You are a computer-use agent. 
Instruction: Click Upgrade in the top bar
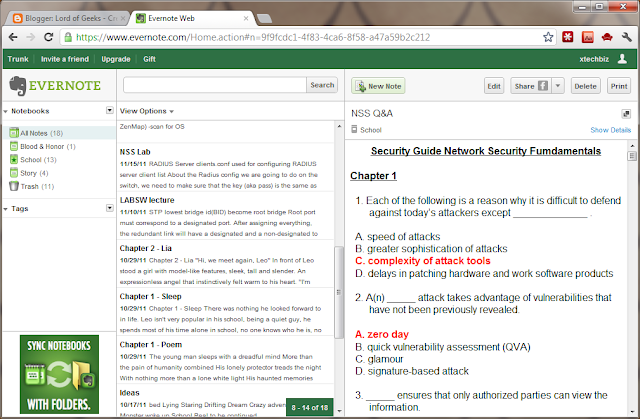click(x=116, y=59)
